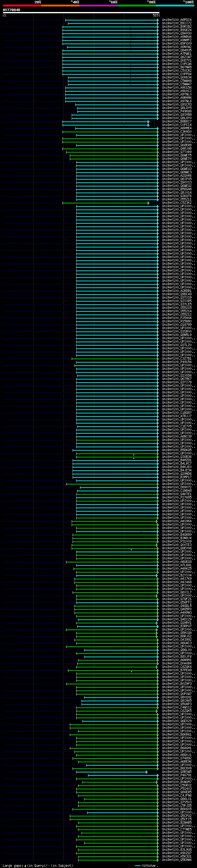Select the UniRef100_P31009 label
The image size is (197, 868).
click(176, 542)
